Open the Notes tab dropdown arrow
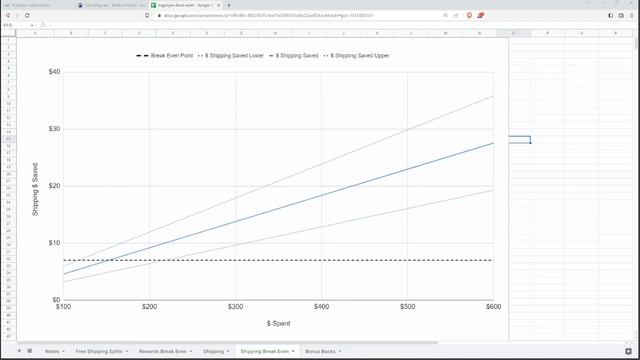The image size is (640, 360). tap(63, 351)
